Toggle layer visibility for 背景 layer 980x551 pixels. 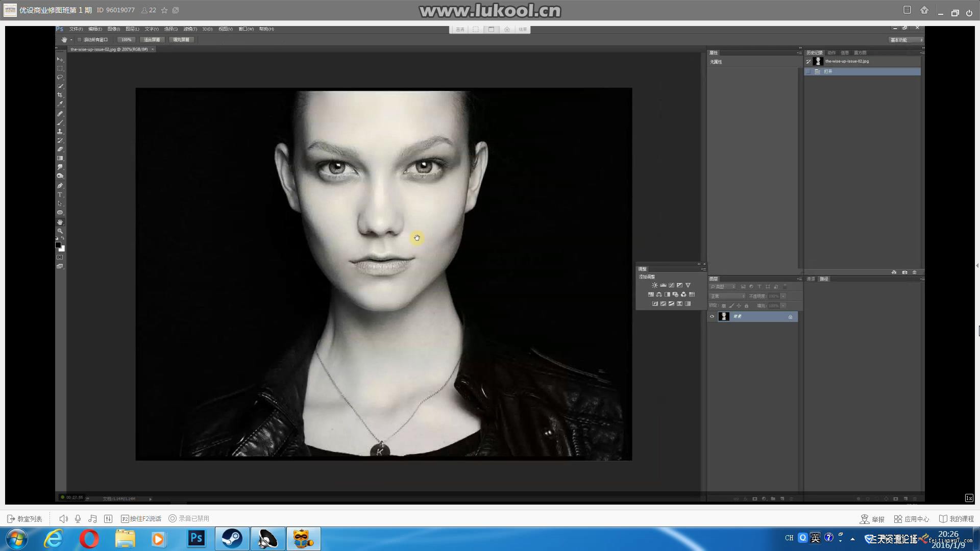712,316
